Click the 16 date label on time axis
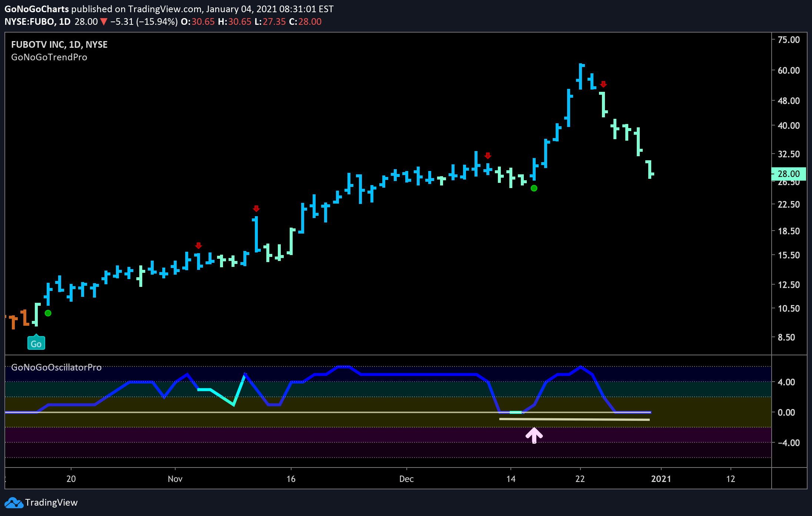The width and height of the screenshot is (812, 516). 291,479
